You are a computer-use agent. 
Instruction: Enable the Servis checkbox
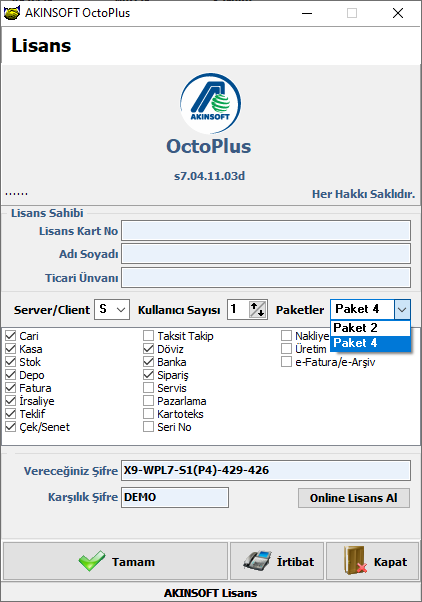[148, 388]
